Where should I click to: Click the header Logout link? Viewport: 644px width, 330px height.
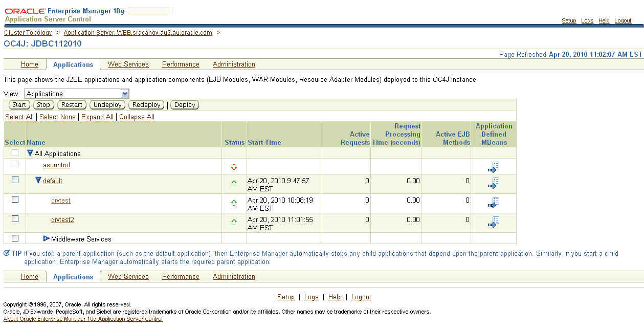pyautogui.click(x=623, y=20)
